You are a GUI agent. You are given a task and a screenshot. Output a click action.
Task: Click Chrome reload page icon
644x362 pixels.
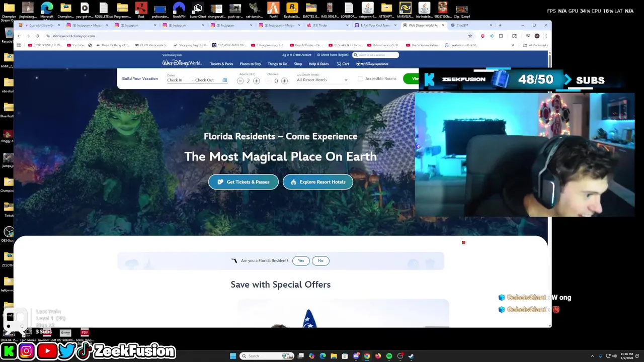[37, 36]
